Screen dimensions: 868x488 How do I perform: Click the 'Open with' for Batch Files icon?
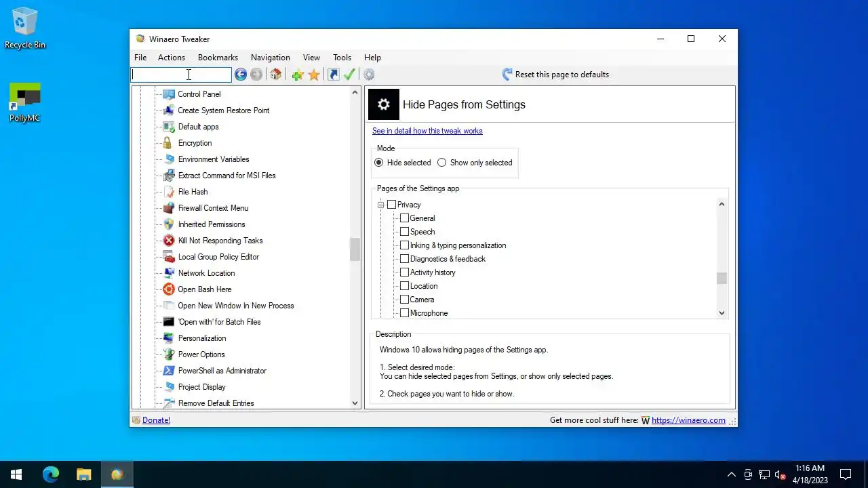(169, 322)
